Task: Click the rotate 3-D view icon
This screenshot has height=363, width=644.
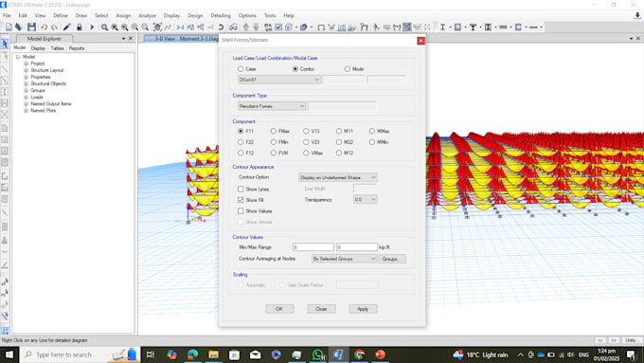Action: click(x=221, y=27)
